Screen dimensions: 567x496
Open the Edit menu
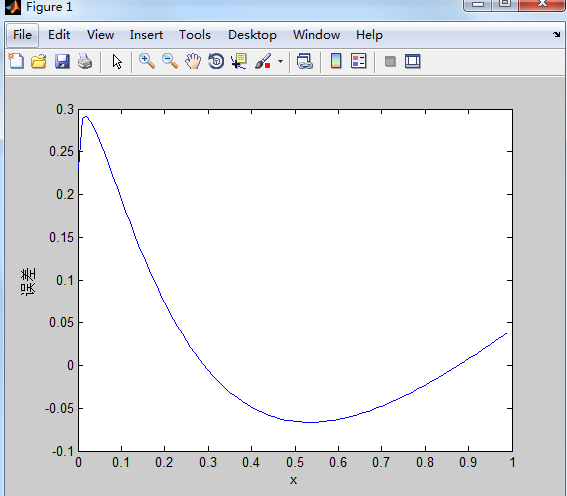pyautogui.click(x=59, y=35)
